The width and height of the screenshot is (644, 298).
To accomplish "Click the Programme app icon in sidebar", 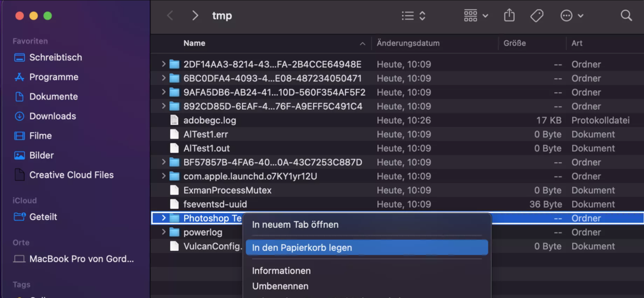I will 20,77.
